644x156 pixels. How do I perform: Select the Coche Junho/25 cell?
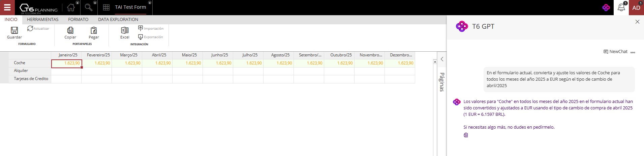(x=218, y=63)
